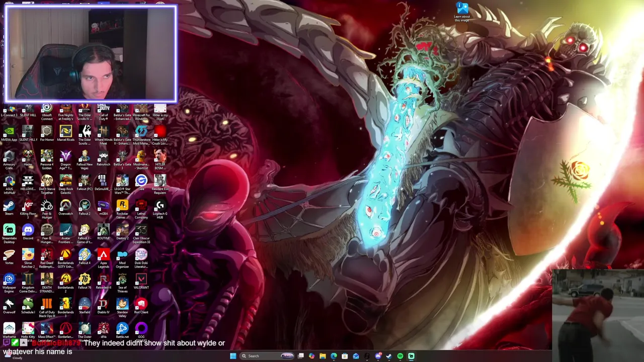644x362 pixels.
Task: Open the Deep Rock Galactic shortcut
Action: pos(65,186)
